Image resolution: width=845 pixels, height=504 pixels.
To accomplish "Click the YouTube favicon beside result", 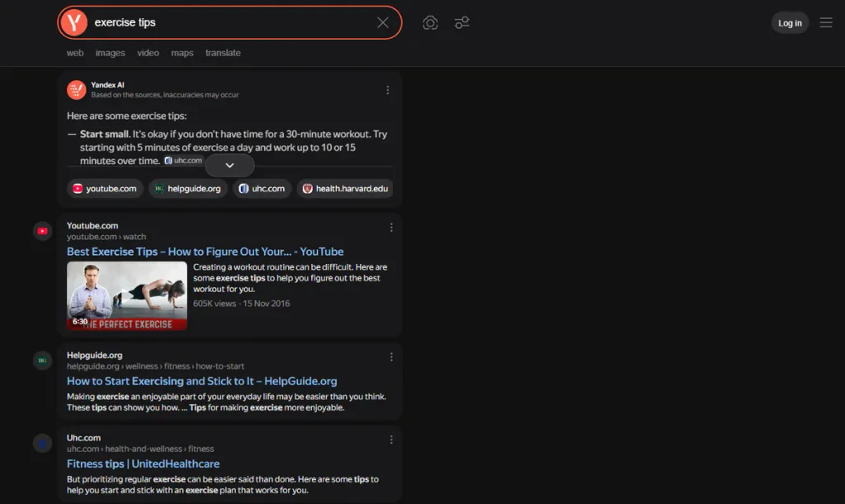I will click(43, 231).
